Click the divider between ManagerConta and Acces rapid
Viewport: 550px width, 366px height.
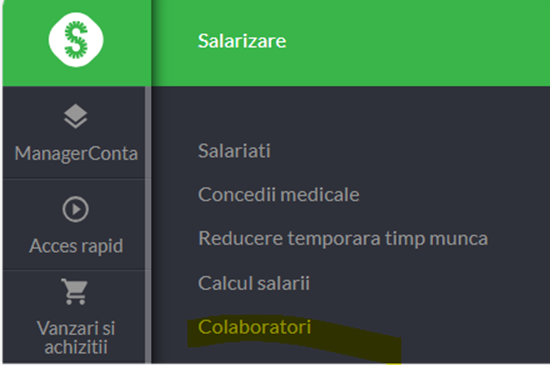[x=74, y=179]
